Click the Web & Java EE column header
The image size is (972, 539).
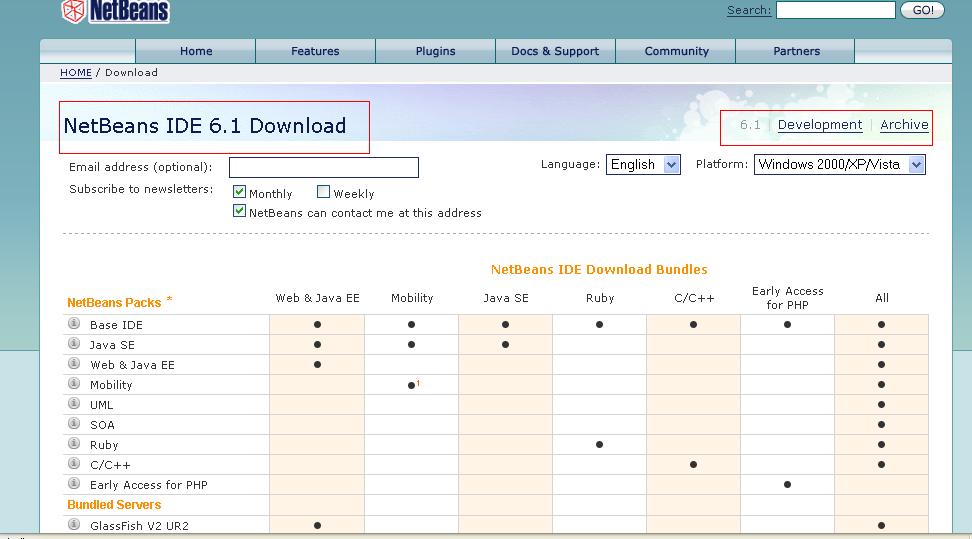click(x=317, y=298)
